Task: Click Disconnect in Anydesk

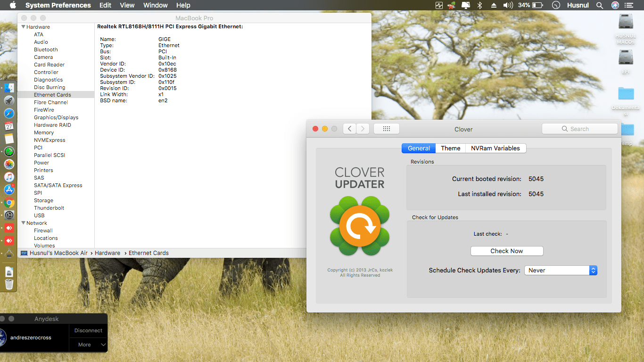Action: pyautogui.click(x=88, y=330)
